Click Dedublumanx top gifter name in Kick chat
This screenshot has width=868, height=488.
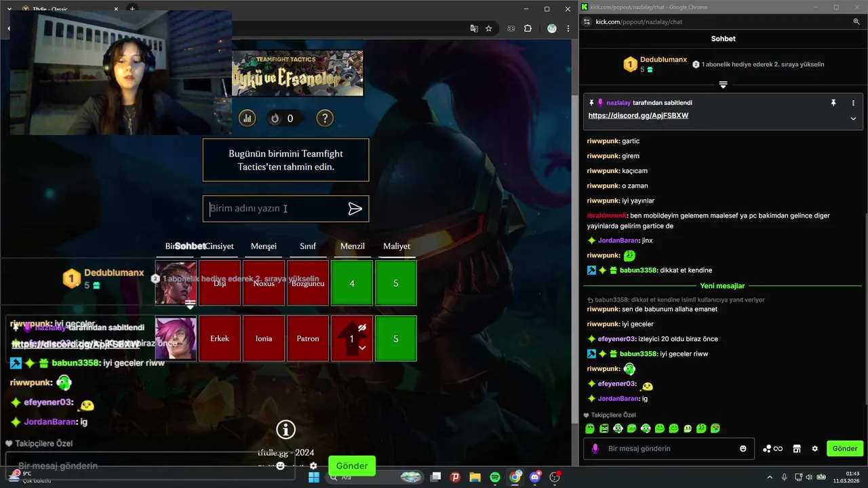[x=664, y=60]
